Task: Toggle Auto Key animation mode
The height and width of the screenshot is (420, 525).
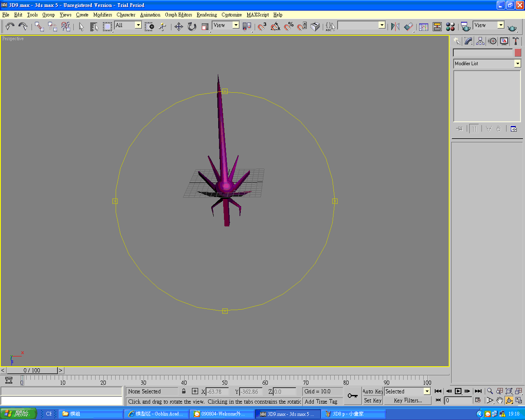Action: click(x=372, y=391)
